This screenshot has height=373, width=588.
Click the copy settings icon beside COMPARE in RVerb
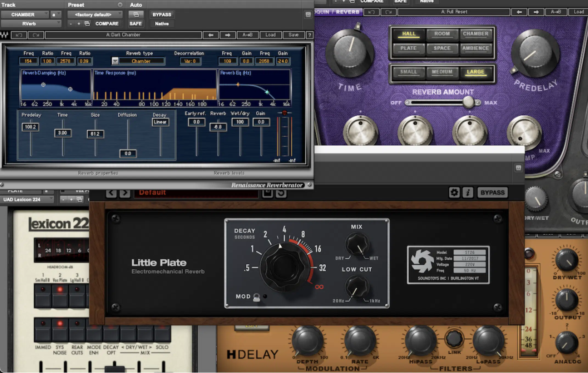tap(87, 24)
